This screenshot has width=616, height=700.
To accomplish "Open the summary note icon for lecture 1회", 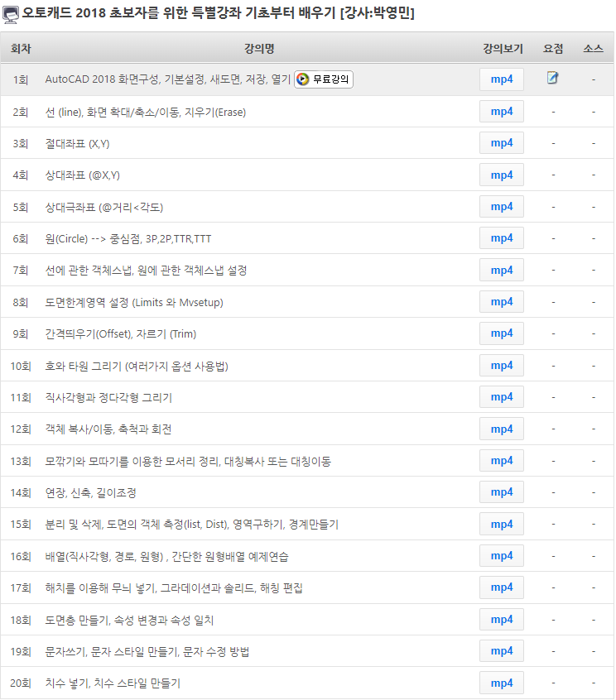I will pyautogui.click(x=552, y=78).
